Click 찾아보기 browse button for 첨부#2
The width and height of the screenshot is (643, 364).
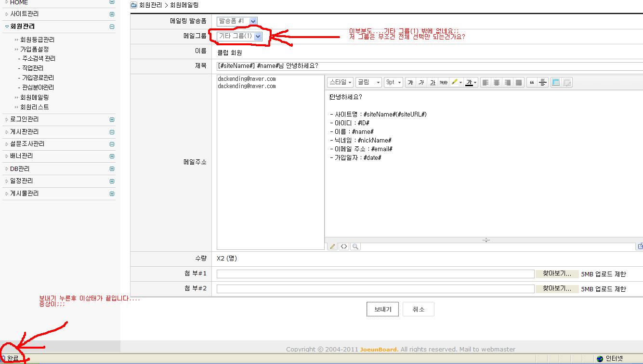pos(557,288)
